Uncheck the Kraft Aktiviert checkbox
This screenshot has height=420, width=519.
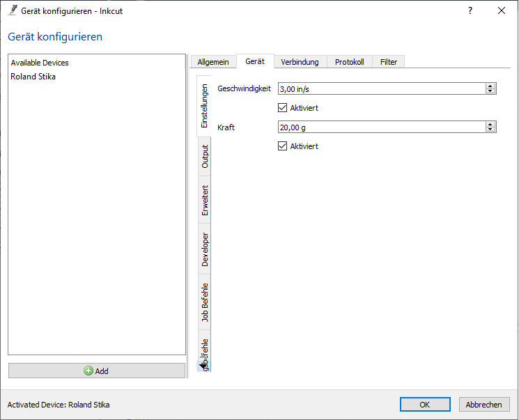[282, 146]
